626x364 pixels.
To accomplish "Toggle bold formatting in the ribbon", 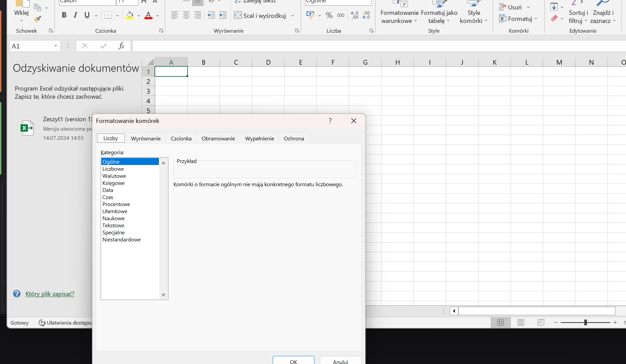I will tap(64, 15).
